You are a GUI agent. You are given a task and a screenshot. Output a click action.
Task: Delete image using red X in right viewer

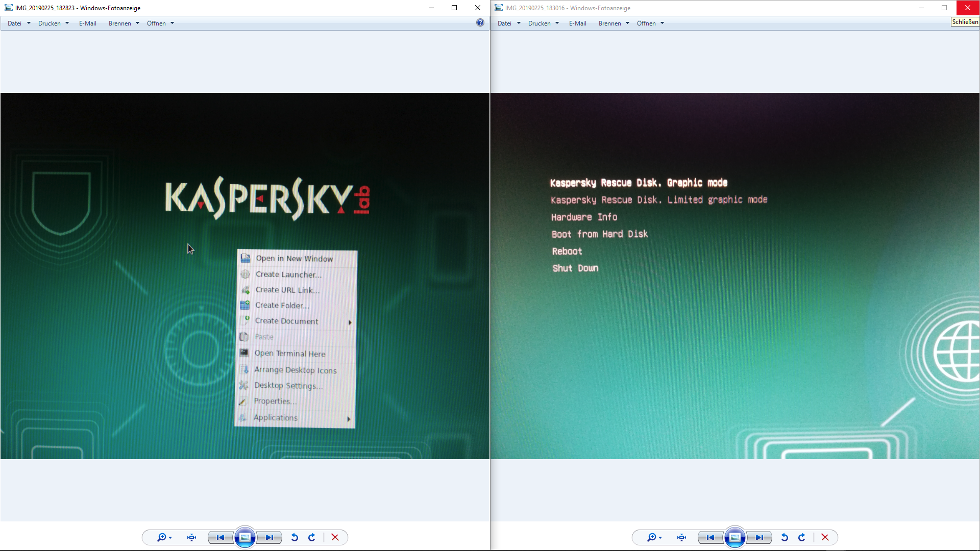pos(825,537)
